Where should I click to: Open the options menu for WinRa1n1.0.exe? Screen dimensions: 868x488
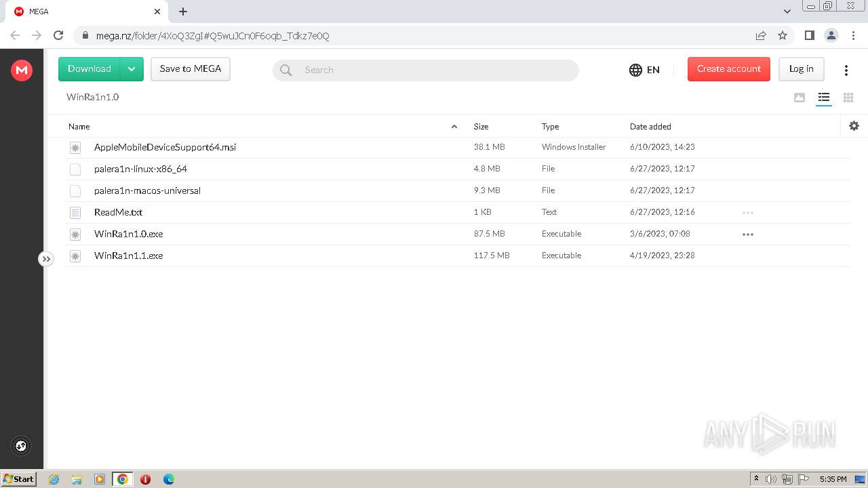748,234
